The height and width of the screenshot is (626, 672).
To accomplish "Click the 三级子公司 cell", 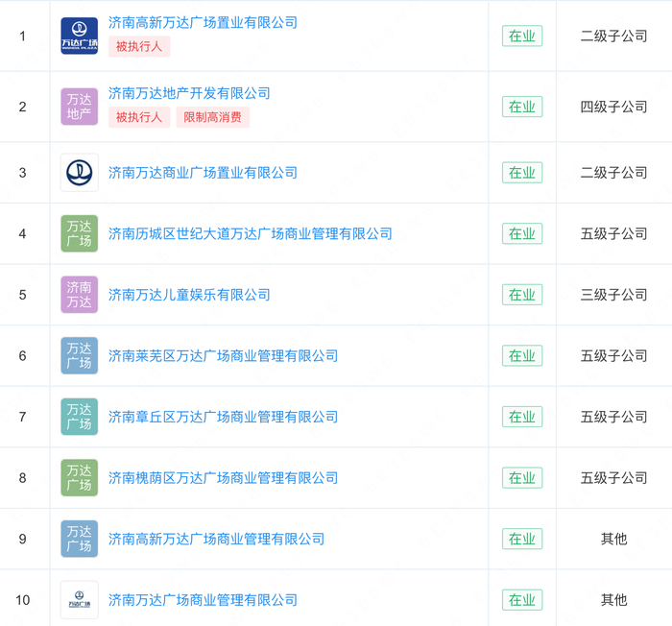I will (613, 295).
